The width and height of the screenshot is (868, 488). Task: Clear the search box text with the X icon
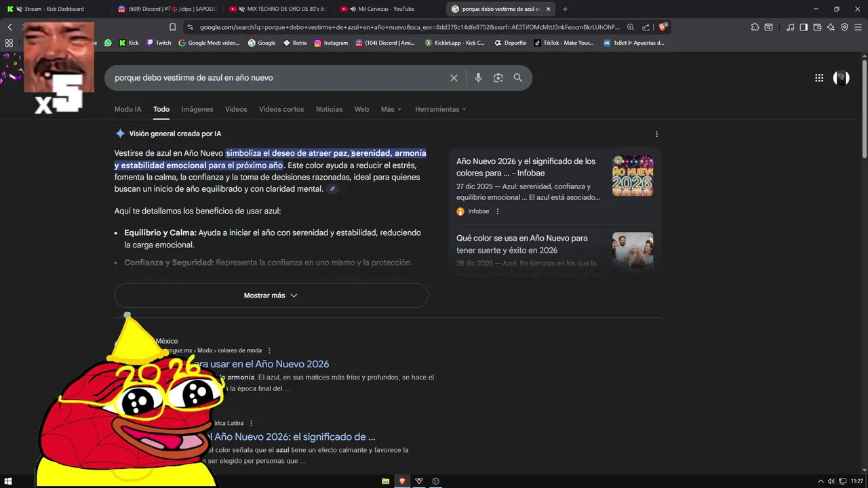454,78
